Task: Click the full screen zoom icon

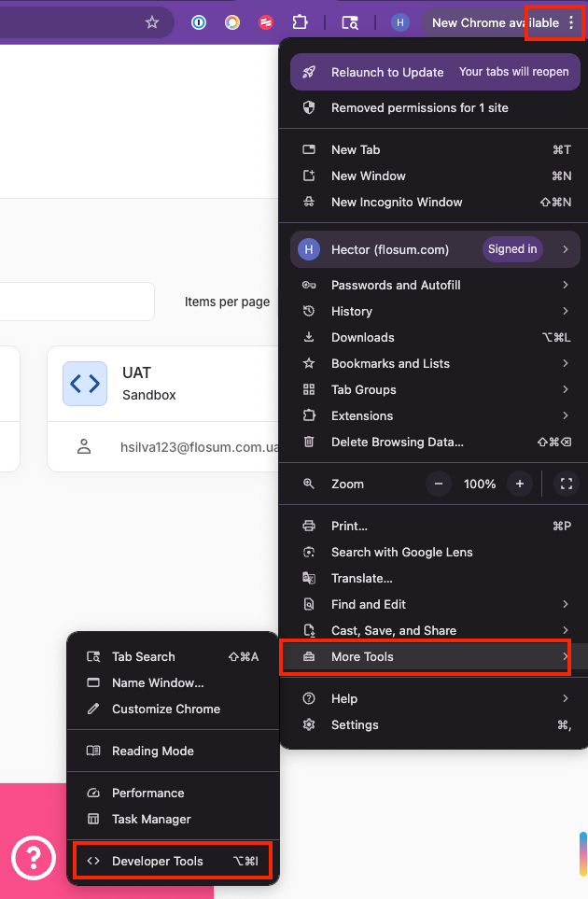Action: [565, 484]
